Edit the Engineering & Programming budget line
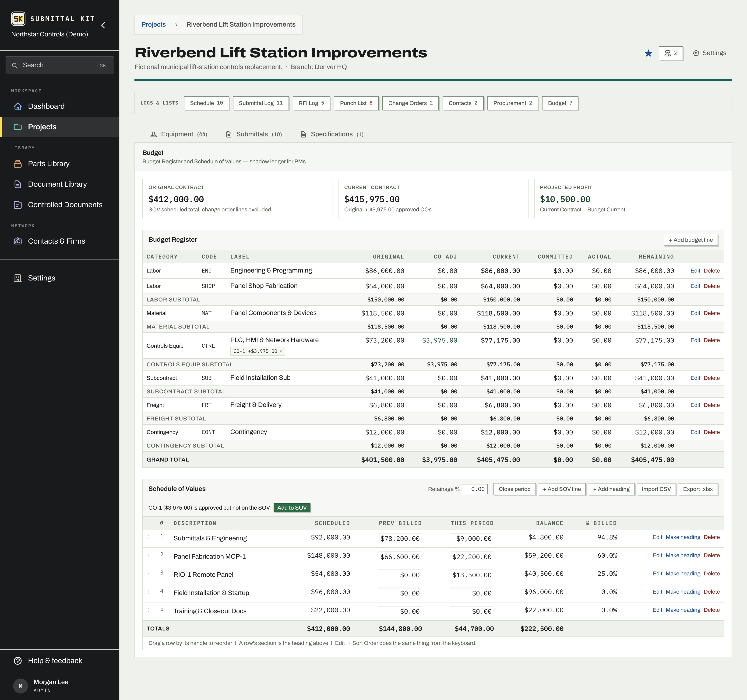 point(695,271)
